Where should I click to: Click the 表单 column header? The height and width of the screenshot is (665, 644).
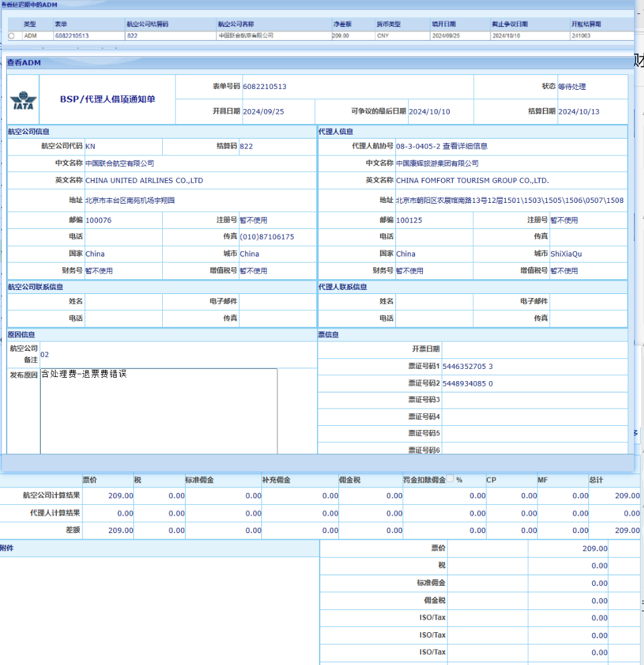(x=61, y=24)
